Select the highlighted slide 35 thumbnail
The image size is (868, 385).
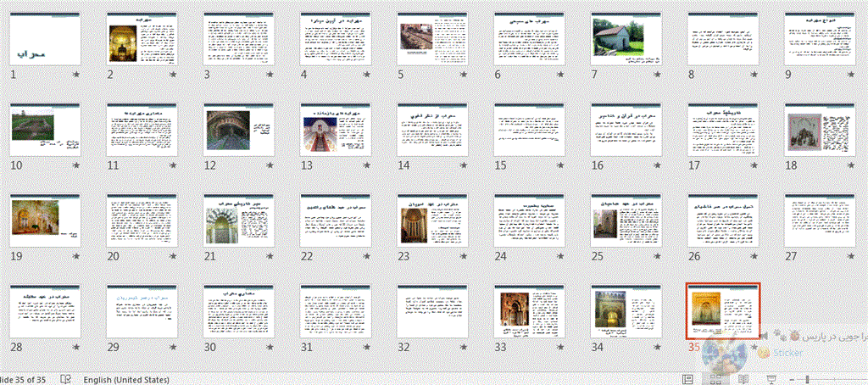click(723, 311)
